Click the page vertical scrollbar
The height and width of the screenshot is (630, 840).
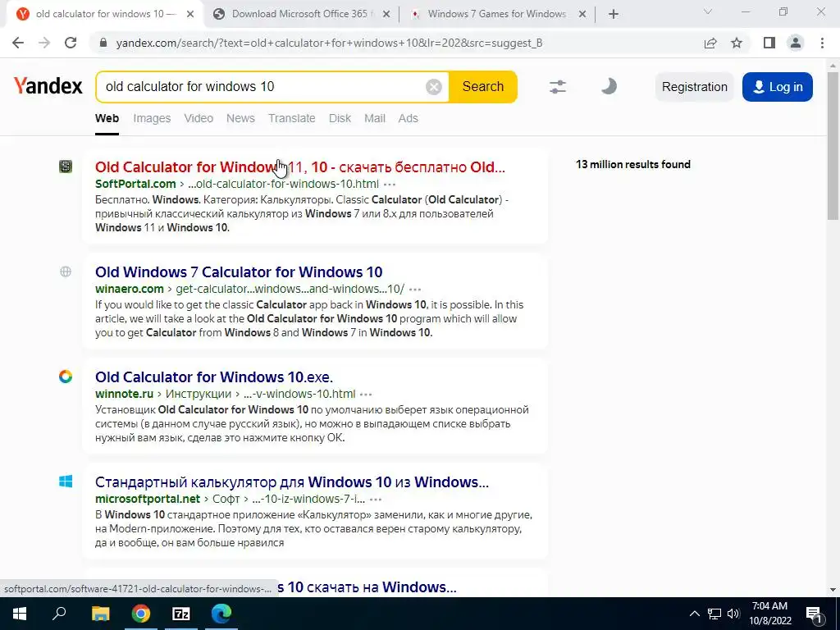(833, 144)
